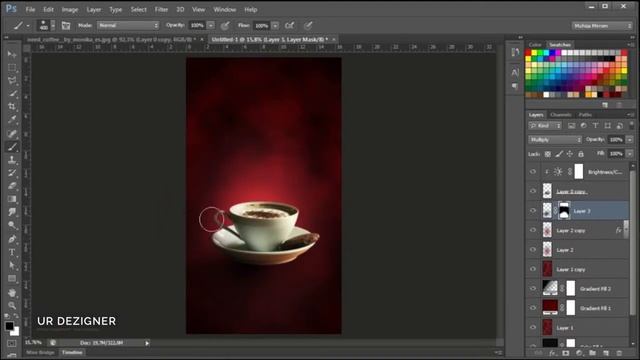Open the layer Opacity dropdown arrow
The height and width of the screenshot is (360, 640).
(x=630, y=140)
